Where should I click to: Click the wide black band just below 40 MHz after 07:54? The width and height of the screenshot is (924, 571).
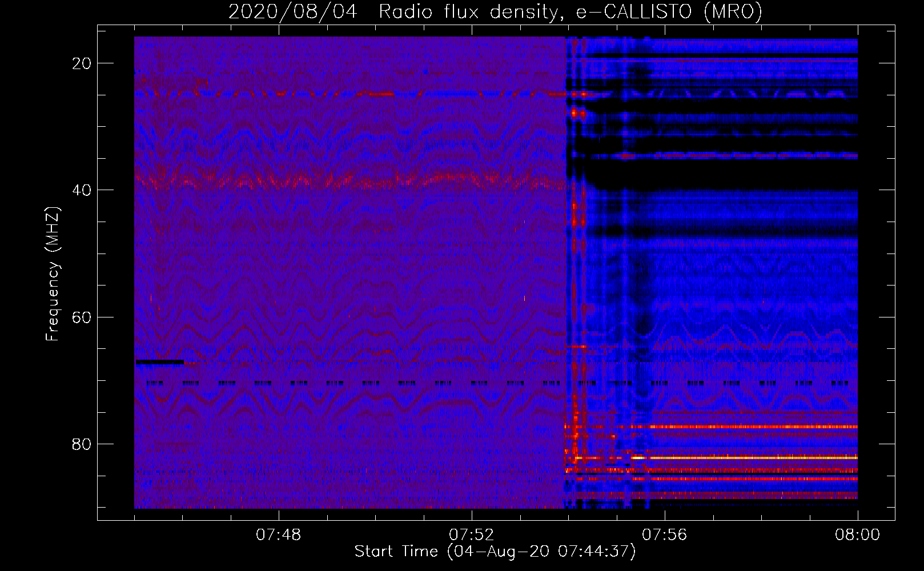(725, 175)
